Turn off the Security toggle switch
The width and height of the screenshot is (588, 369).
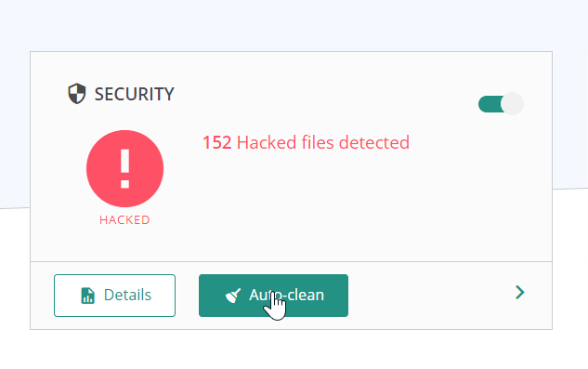[501, 103]
